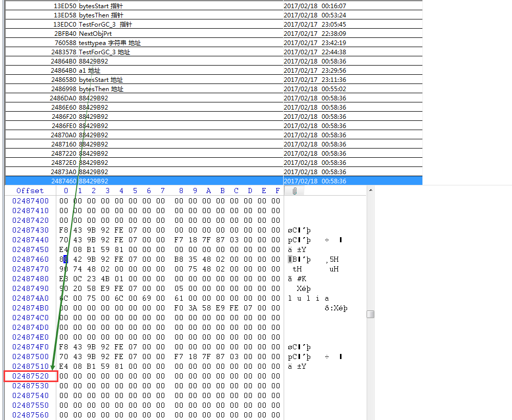Screen dimensions: 512x420
Task: Select the row with address 2487220
Action: pos(214,153)
